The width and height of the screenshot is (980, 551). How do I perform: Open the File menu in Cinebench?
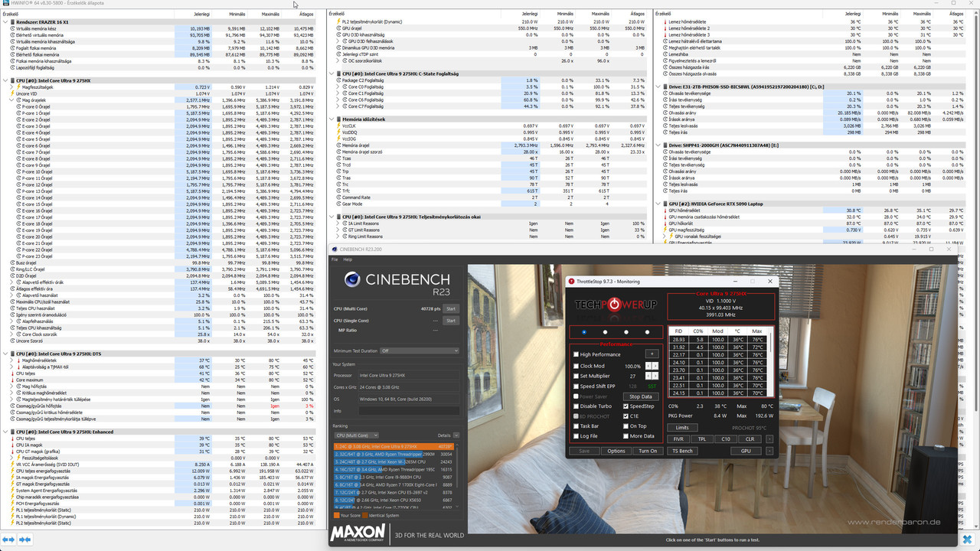coord(335,259)
